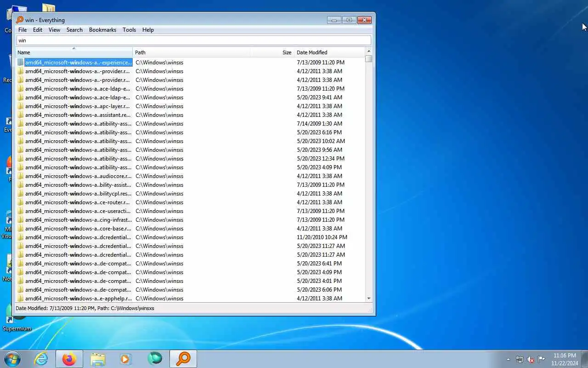Open the Windows Start menu orb
Viewport: 588px width, 368px height.
tap(12, 359)
